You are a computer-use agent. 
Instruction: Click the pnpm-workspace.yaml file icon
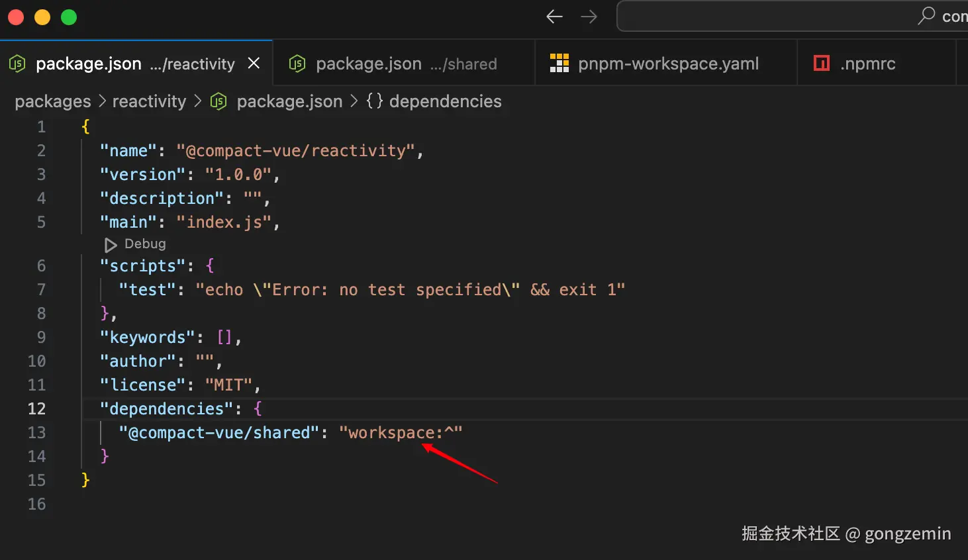pos(559,64)
